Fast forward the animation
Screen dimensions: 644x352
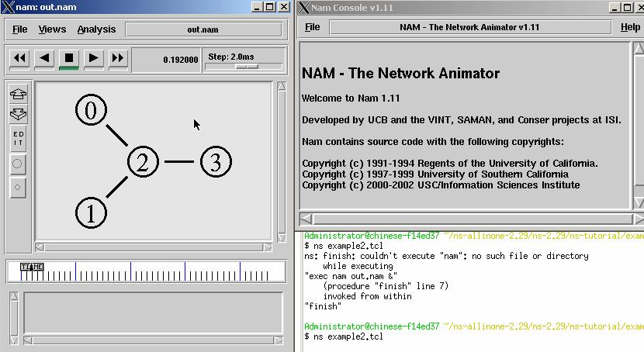pos(118,58)
